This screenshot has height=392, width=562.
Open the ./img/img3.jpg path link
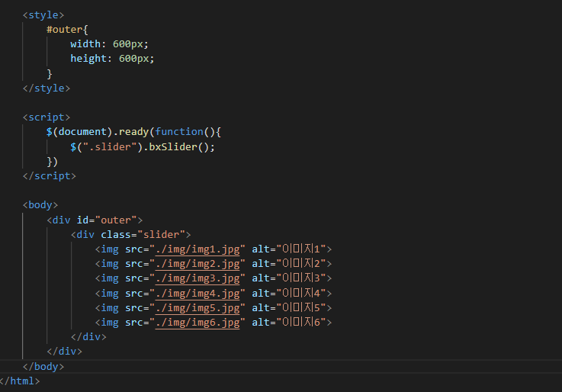[x=198, y=278]
